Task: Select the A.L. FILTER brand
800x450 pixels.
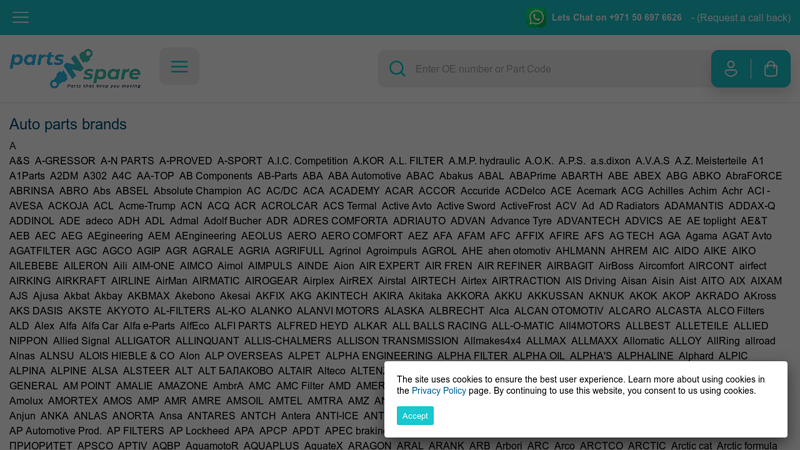Action: coord(416,161)
